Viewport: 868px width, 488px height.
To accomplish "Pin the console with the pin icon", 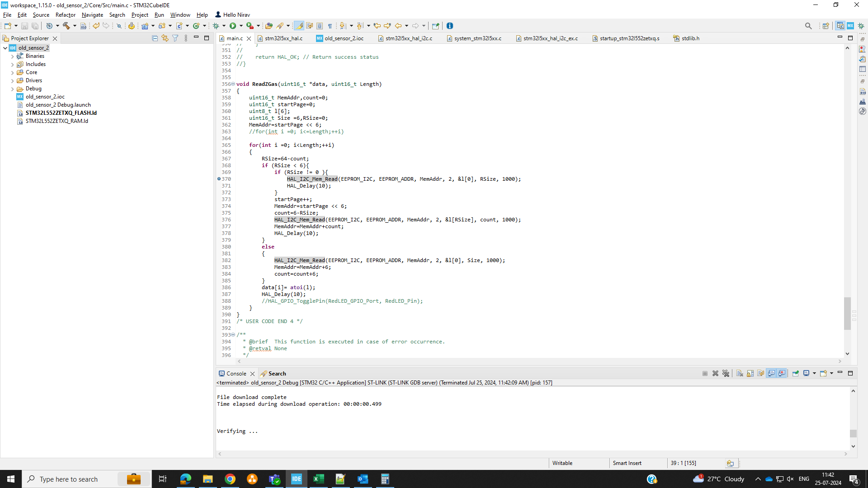I will coord(795,373).
